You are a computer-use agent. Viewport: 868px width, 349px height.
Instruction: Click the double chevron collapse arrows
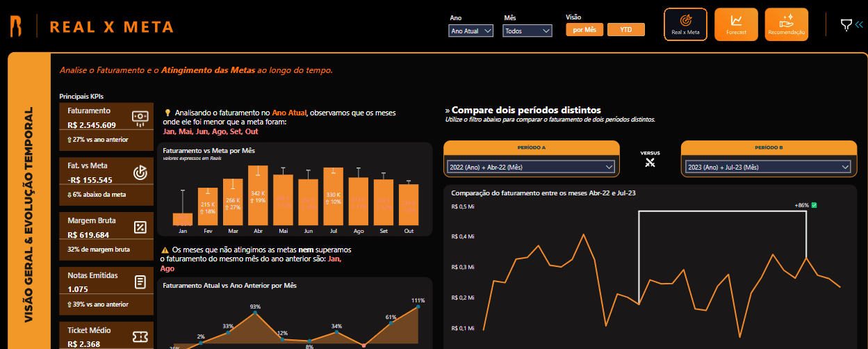tap(859, 24)
